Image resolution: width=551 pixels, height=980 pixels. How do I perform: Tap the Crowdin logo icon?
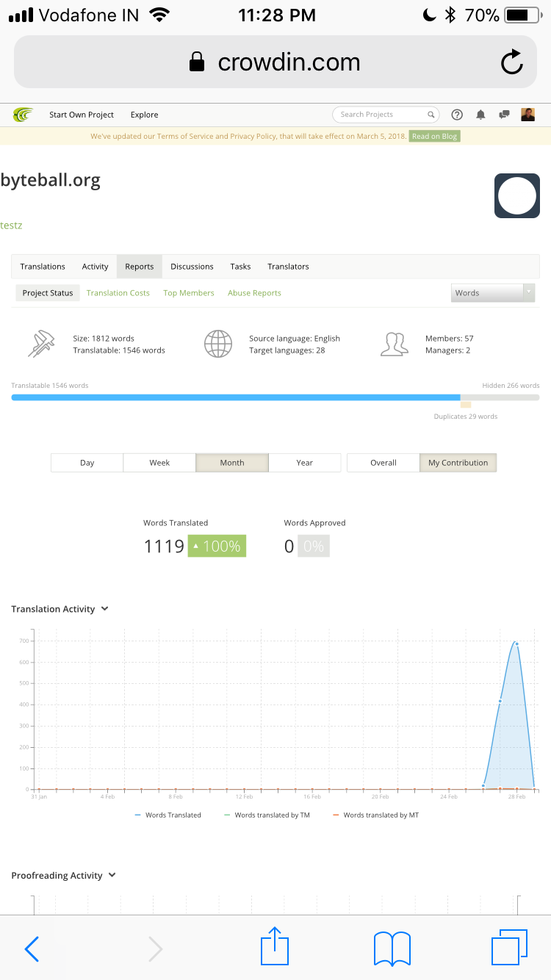click(x=24, y=115)
